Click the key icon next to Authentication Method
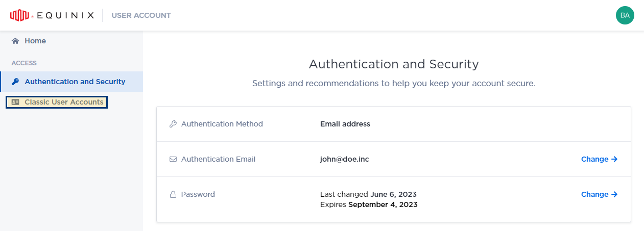The height and width of the screenshot is (231, 644). (x=173, y=124)
